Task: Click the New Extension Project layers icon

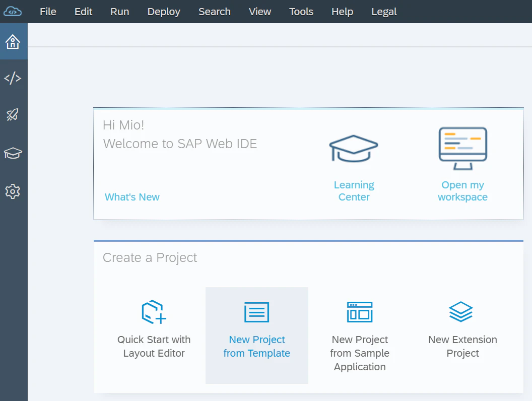Action: tap(461, 312)
